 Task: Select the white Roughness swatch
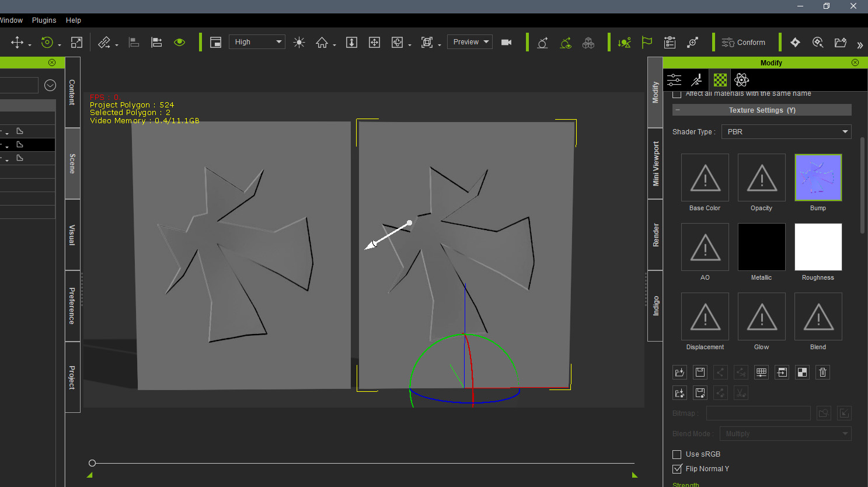pos(818,247)
